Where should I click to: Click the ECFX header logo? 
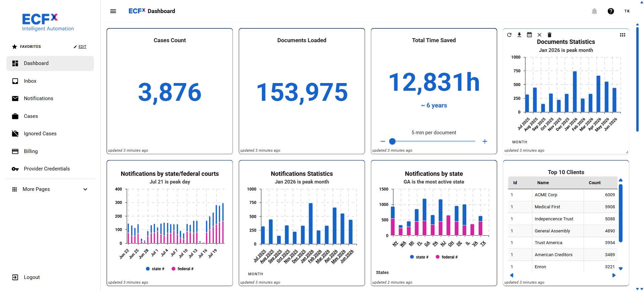click(x=137, y=11)
